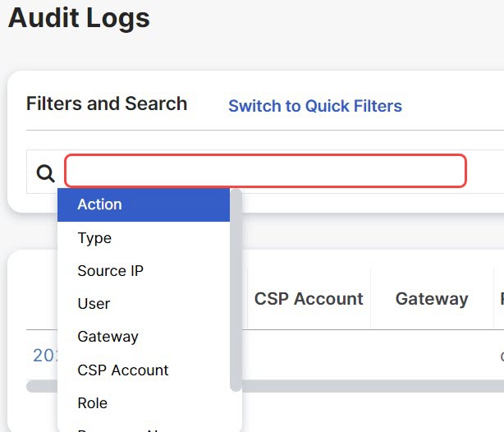Sort by Gateway column header
Screen dimensions: 504x432
point(432,299)
